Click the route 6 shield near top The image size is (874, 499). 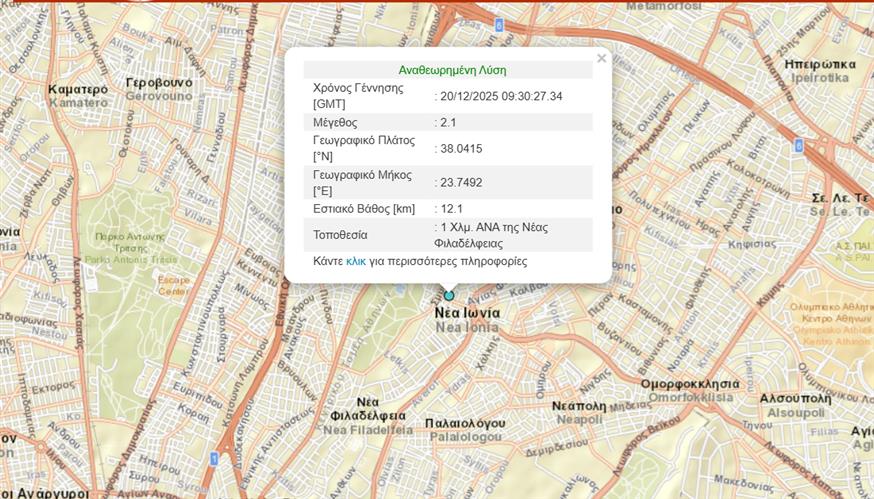point(498,24)
